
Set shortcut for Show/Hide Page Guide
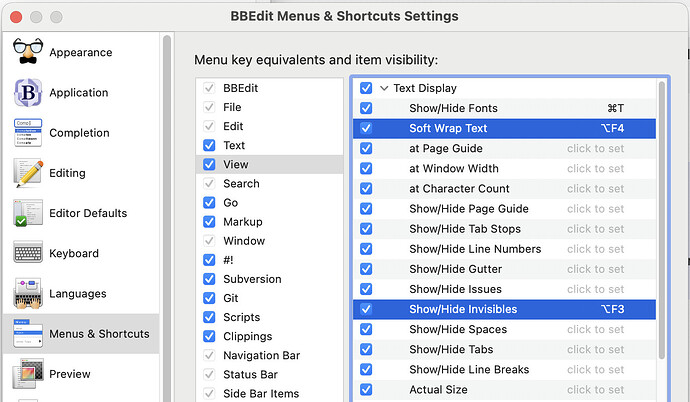point(595,209)
